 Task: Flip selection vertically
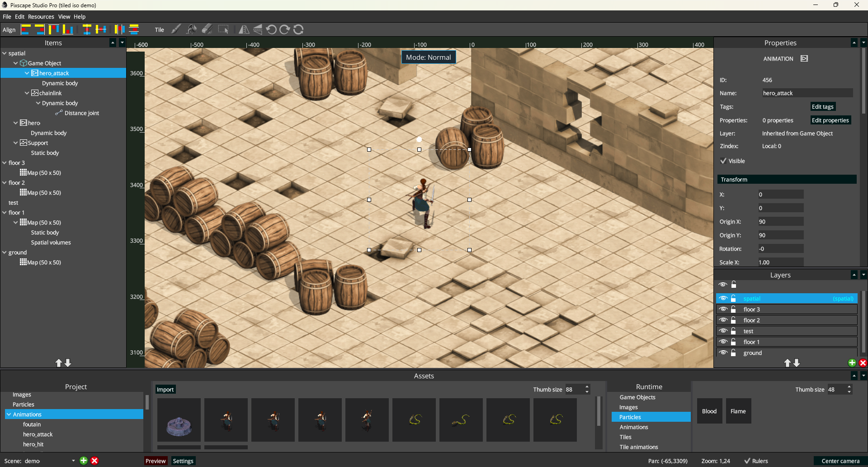point(258,29)
